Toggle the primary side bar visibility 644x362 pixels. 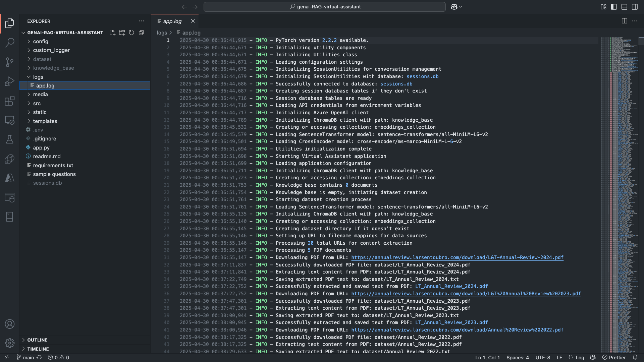pyautogui.click(x=614, y=7)
